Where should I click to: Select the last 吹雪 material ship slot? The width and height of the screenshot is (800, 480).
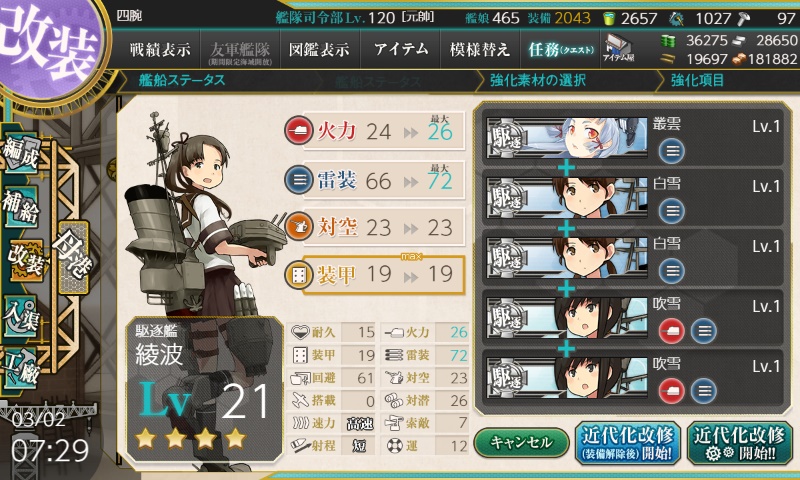pos(632,378)
